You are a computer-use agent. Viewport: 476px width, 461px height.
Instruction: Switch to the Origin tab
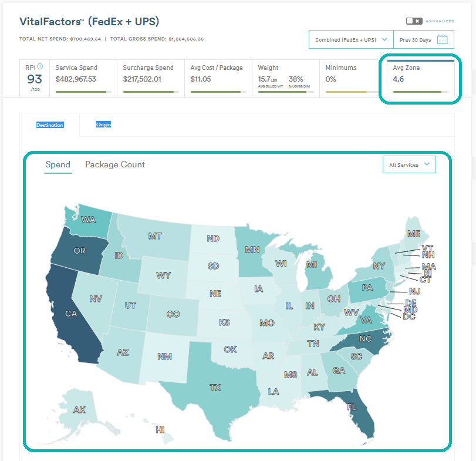(103, 124)
